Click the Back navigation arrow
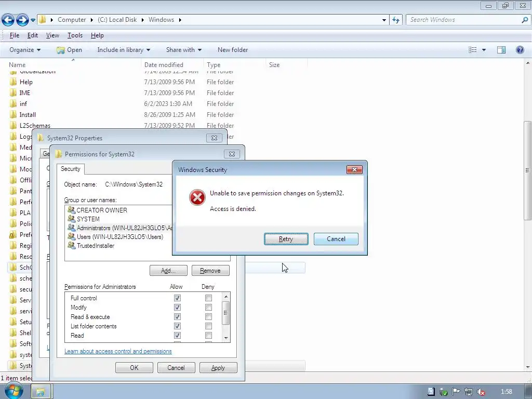Viewport: 532px width, 399px height. [8, 20]
